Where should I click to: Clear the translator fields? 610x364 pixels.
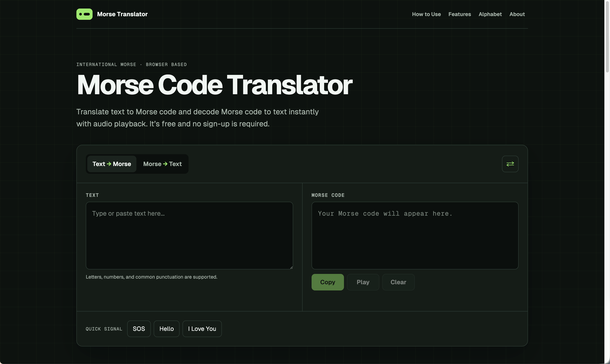point(398,282)
